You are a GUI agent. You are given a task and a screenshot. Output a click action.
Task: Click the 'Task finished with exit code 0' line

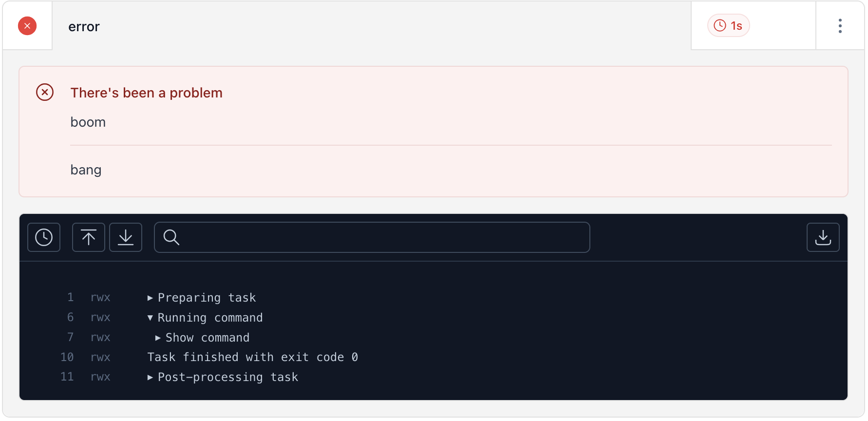click(252, 357)
